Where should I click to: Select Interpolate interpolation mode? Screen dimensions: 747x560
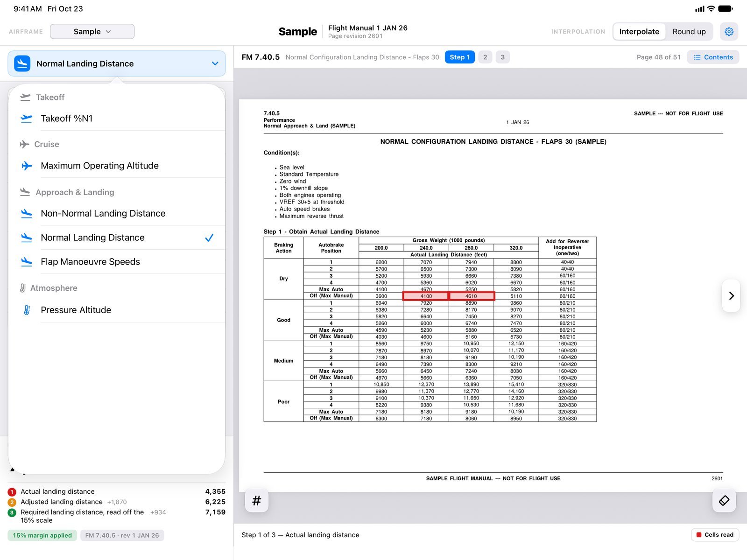[x=639, y=31]
